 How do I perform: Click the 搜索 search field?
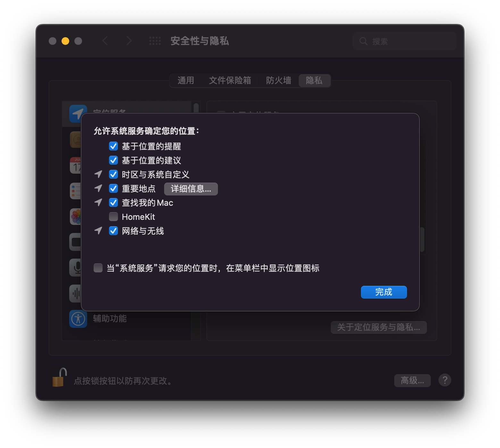(404, 41)
